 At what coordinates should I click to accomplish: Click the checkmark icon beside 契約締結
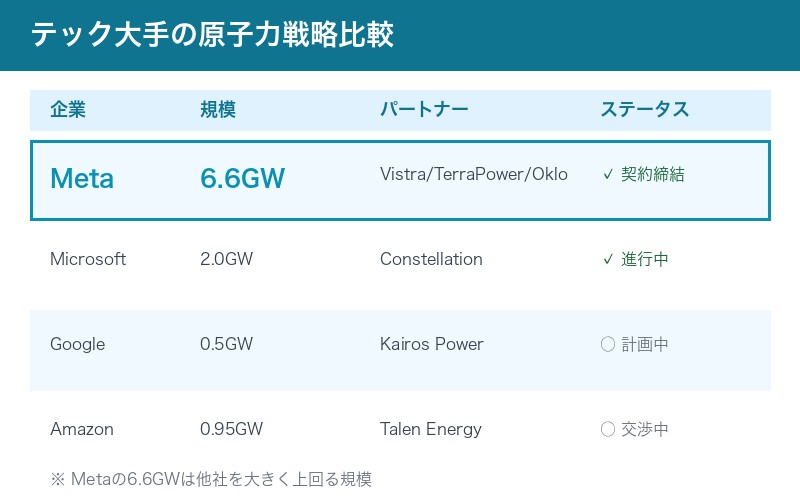[x=607, y=174]
